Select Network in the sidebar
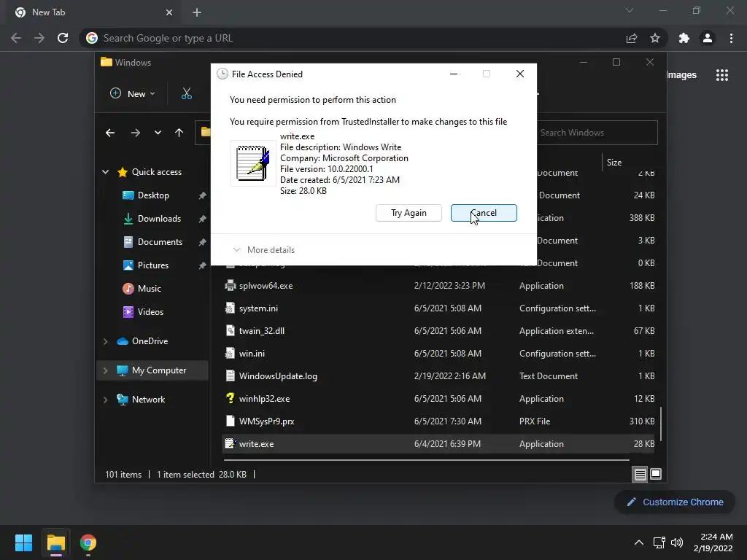This screenshot has width=747, height=560. tap(148, 399)
